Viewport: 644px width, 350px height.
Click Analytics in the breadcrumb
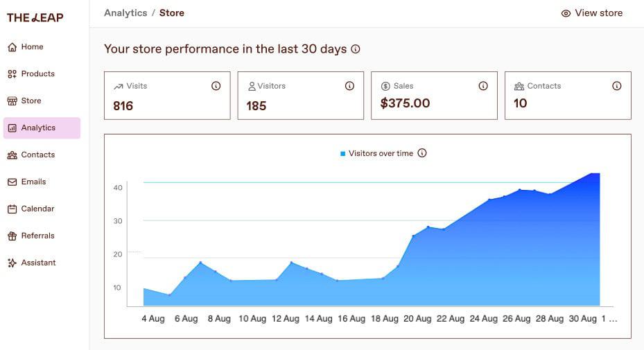click(125, 13)
